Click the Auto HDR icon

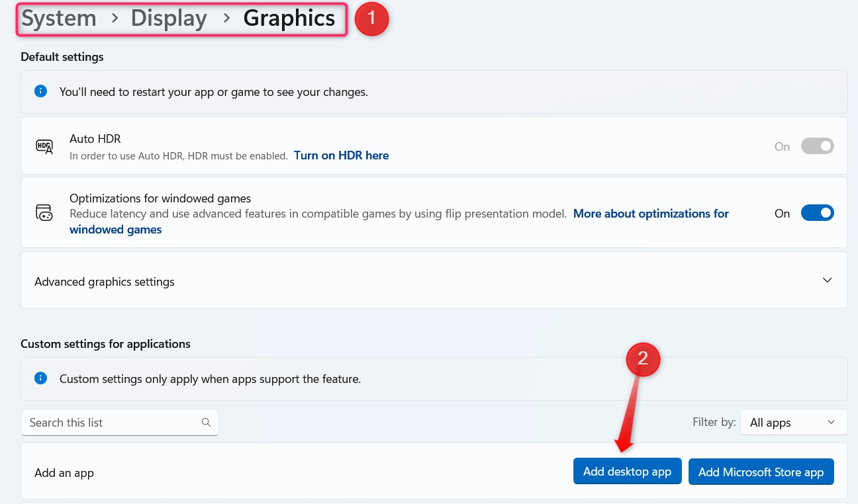(x=44, y=146)
